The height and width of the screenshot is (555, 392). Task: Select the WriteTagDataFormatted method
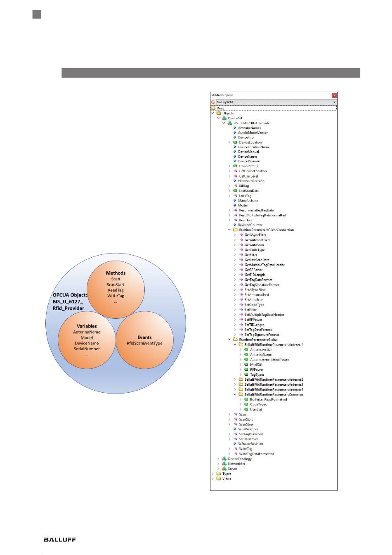point(257,454)
